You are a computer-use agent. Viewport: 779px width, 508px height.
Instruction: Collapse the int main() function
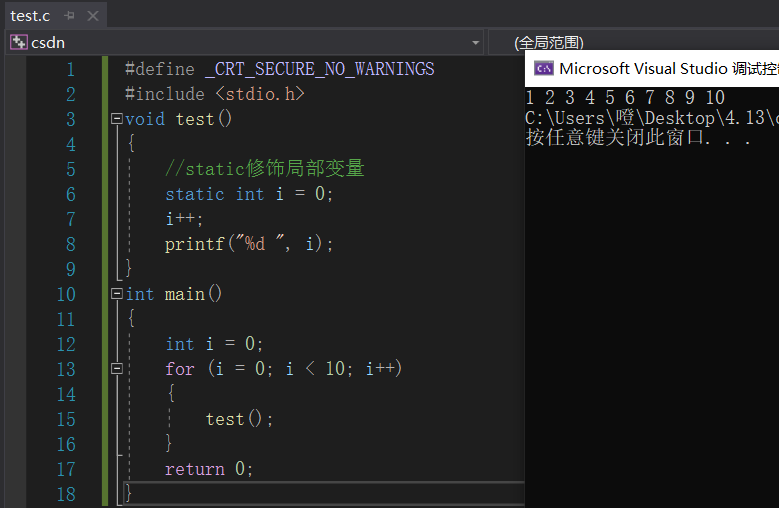117,293
